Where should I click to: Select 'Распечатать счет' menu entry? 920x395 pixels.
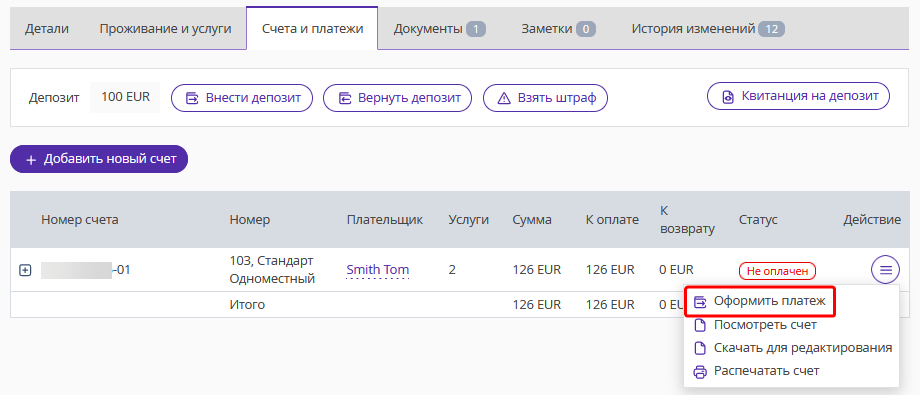766,372
